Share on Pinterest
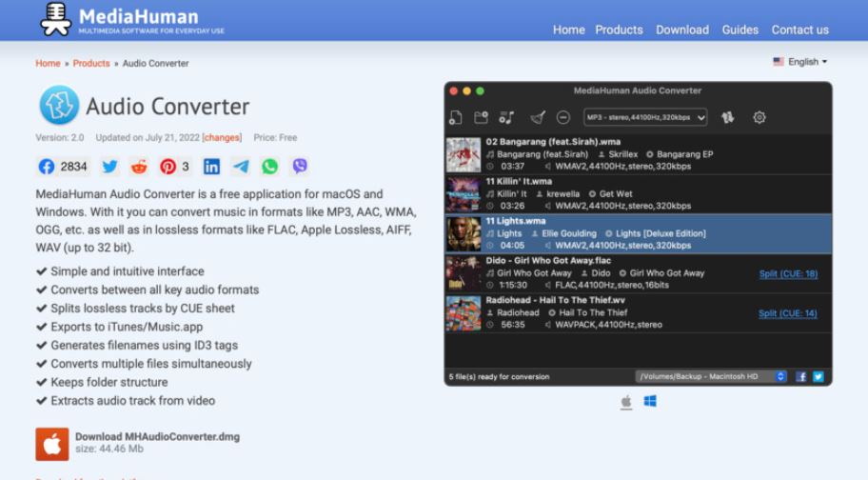The width and height of the screenshot is (868, 480). (x=174, y=166)
